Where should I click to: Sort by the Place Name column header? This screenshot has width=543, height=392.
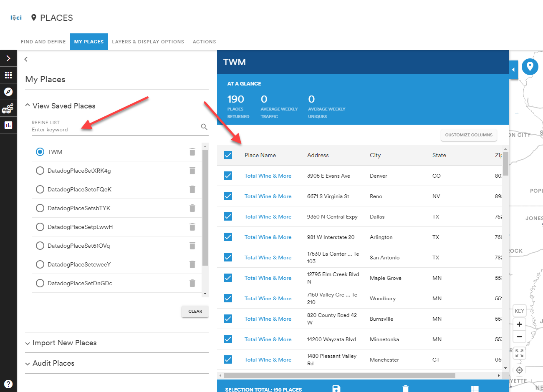pyautogui.click(x=260, y=155)
